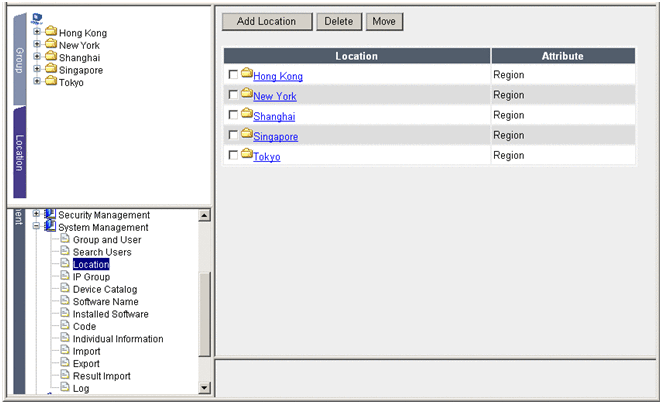Image resolution: width=663 pixels, height=405 pixels.
Task: Expand the New York tree node
Action: pyautogui.click(x=37, y=45)
